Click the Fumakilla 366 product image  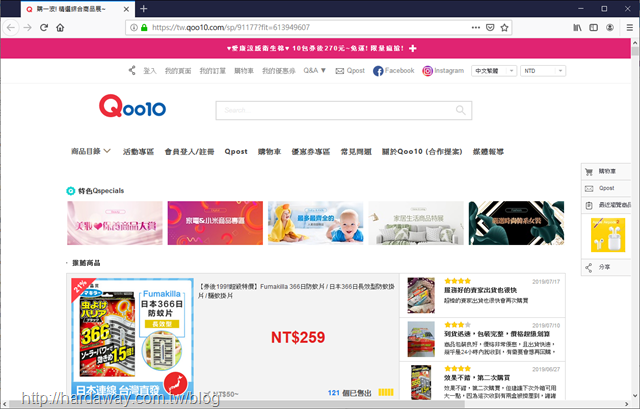coord(132,338)
